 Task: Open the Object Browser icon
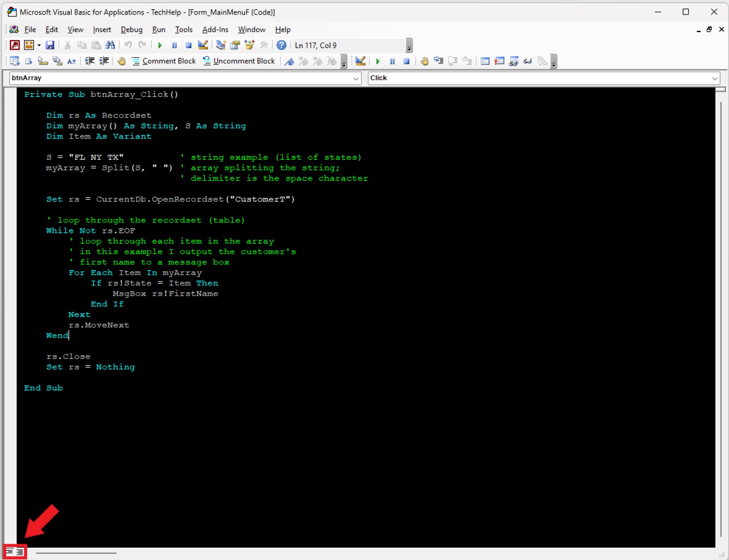[x=249, y=45]
